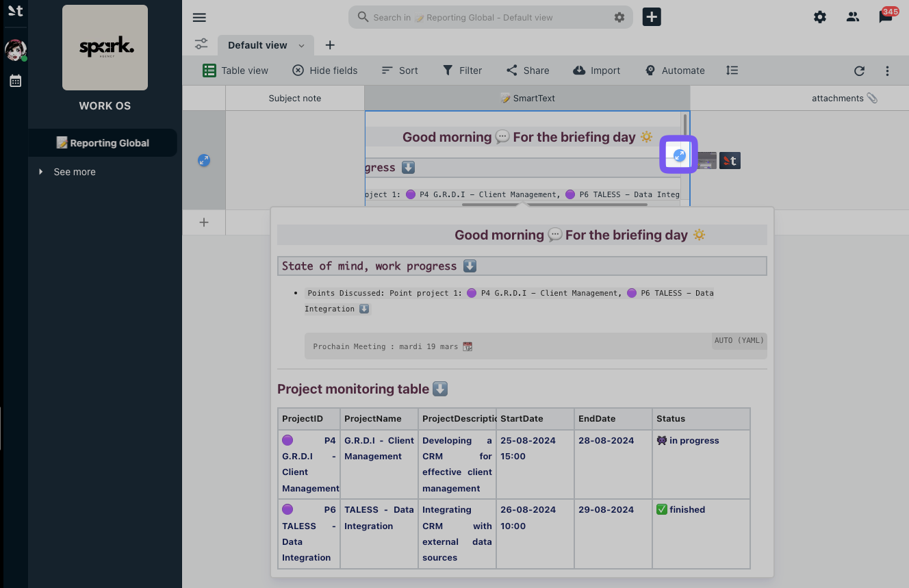
Task: Click the Share button in toolbar
Action: 528,71
